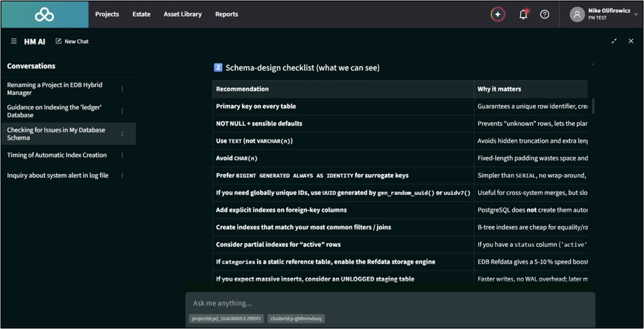The height and width of the screenshot is (329, 644).
Task: Start a New Chat
Action: click(72, 42)
